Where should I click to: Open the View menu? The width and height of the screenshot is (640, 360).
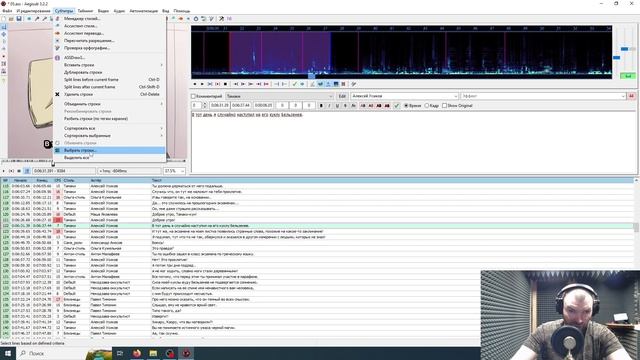(x=166, y=11)
